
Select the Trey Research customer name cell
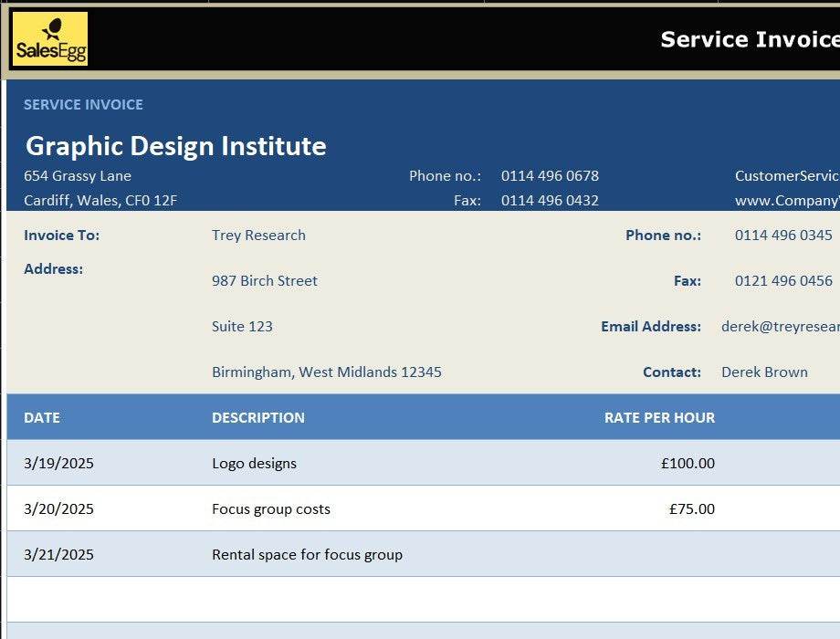(x=258, y=236)
